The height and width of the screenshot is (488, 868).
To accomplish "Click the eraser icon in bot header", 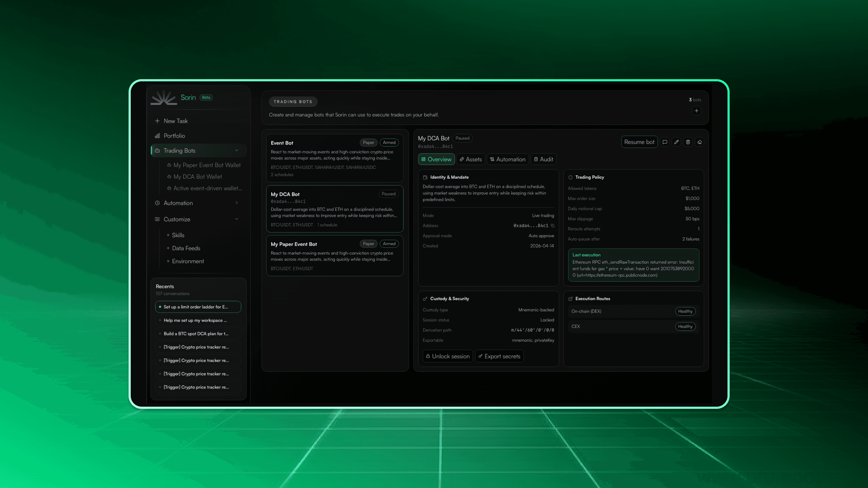I will pos(700,142).
